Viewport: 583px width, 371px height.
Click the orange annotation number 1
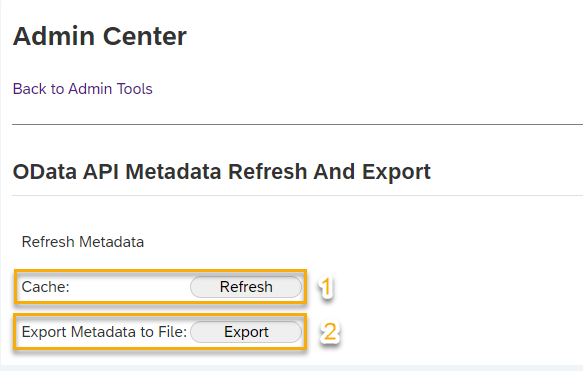326,287
